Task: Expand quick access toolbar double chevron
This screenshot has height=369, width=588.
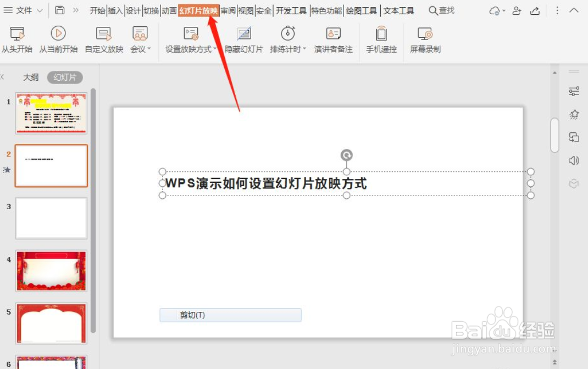Action: click(x=75, y=10)
